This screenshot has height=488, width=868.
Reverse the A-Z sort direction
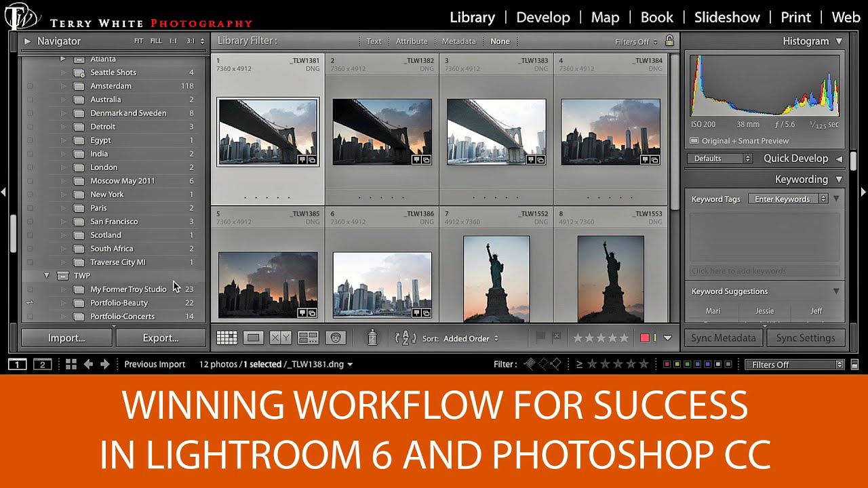[x=406, y=338]
